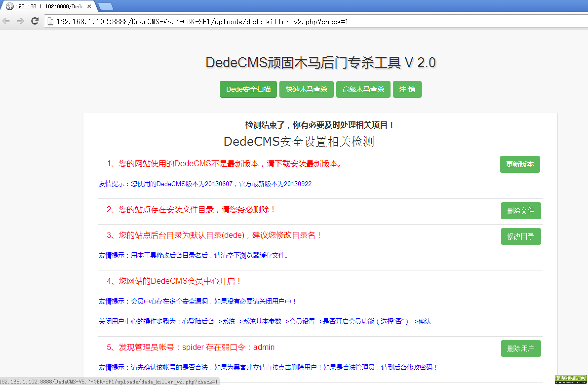588x385 pixels.
Task: Click warning 4 会员中心开启
Action: 174,281
